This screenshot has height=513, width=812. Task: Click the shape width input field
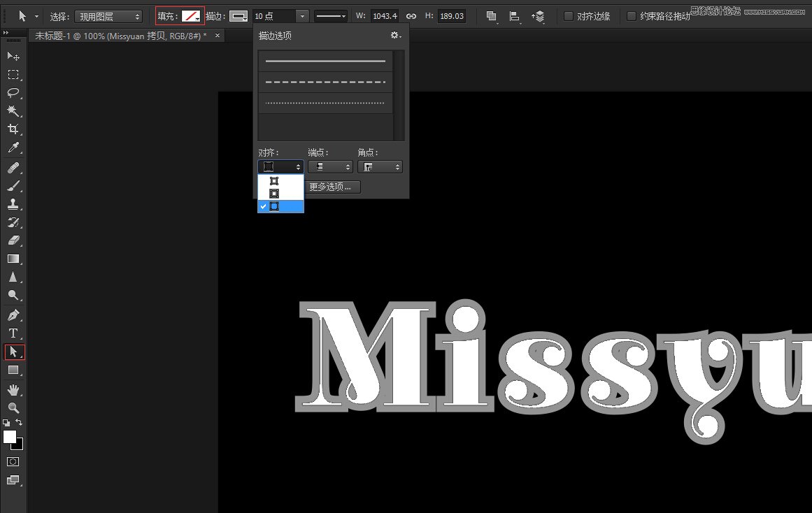click(x=385, y=16)
